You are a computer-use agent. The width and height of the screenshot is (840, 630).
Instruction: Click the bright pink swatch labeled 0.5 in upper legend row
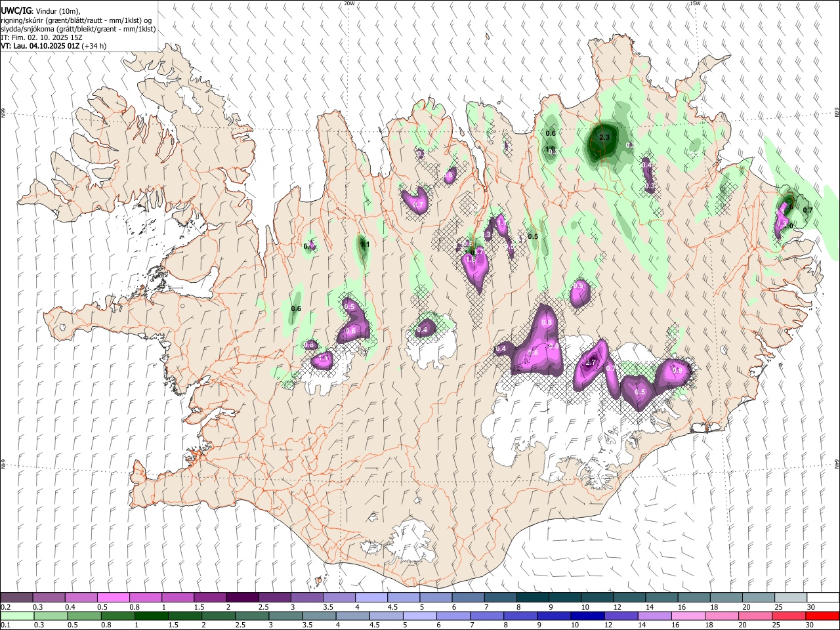[113, 598]
